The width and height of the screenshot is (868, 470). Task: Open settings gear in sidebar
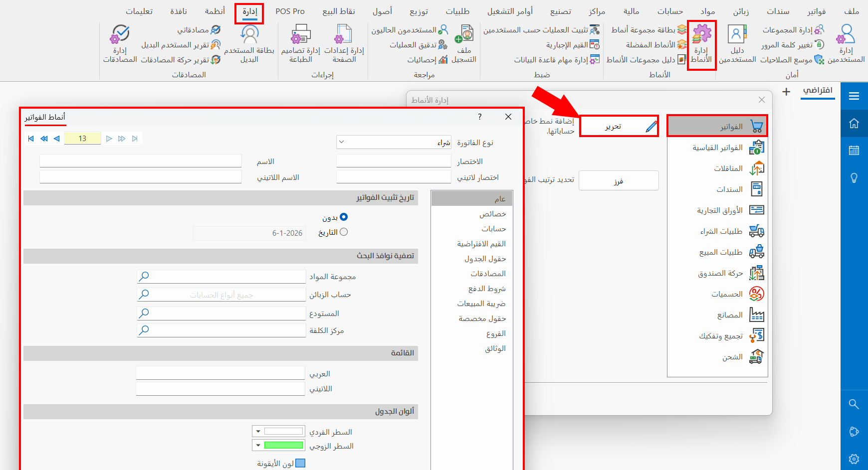(x=854, y=459)
